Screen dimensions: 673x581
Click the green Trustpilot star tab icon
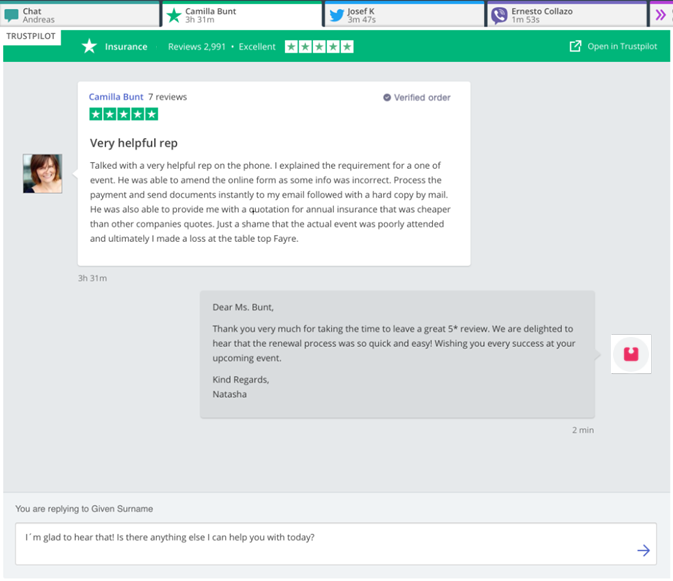174,15
